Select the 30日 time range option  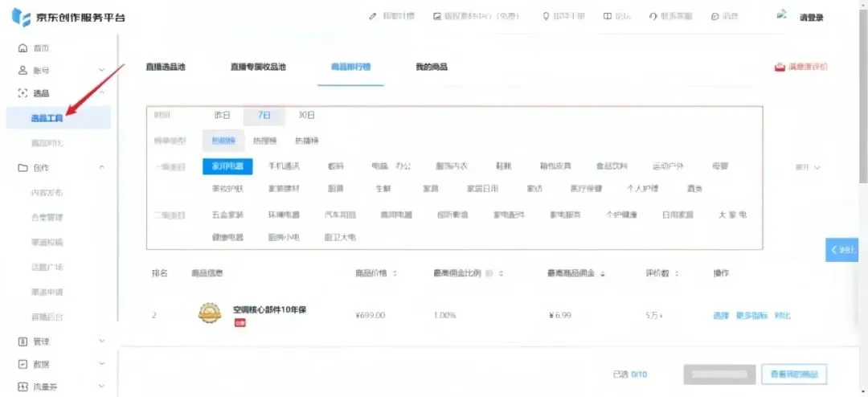[306, 116]
